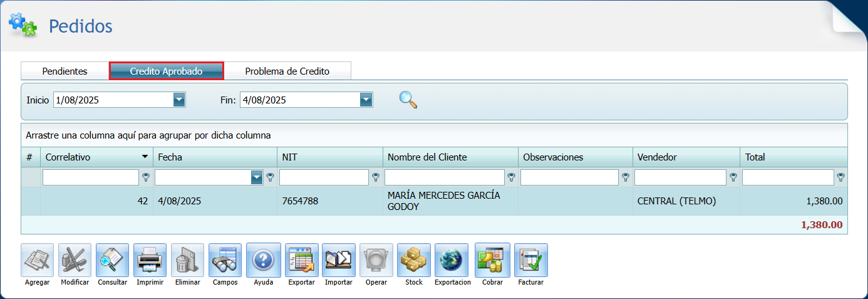868x299 pixels.
Task: Click the Eliminar trash icon
Action: point(187,260)
